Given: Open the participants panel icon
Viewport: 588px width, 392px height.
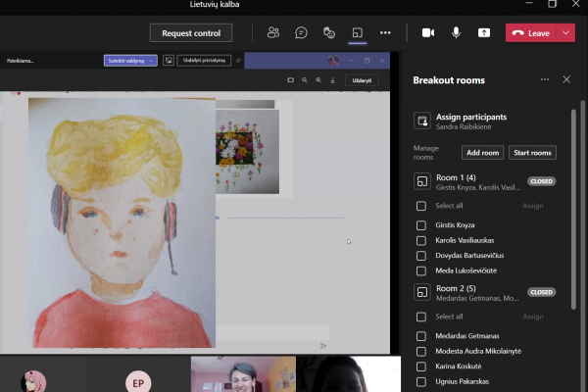Looking at the screenshot, I should (273, 33).
